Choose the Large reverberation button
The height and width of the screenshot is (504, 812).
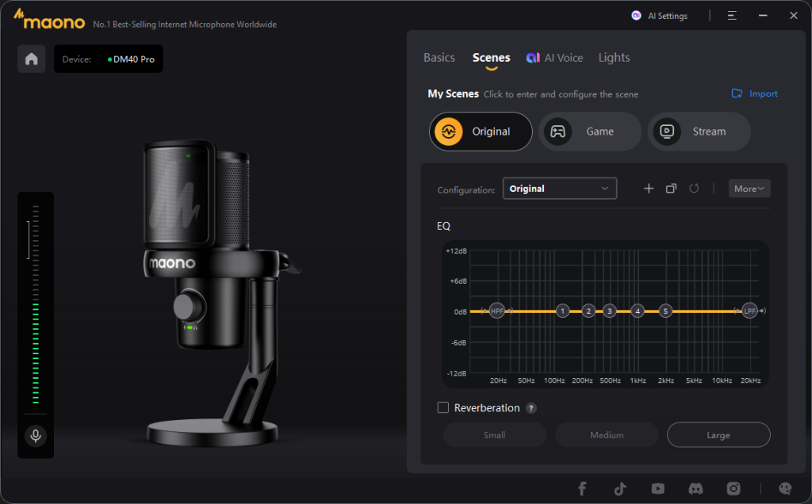coord(718,435)
